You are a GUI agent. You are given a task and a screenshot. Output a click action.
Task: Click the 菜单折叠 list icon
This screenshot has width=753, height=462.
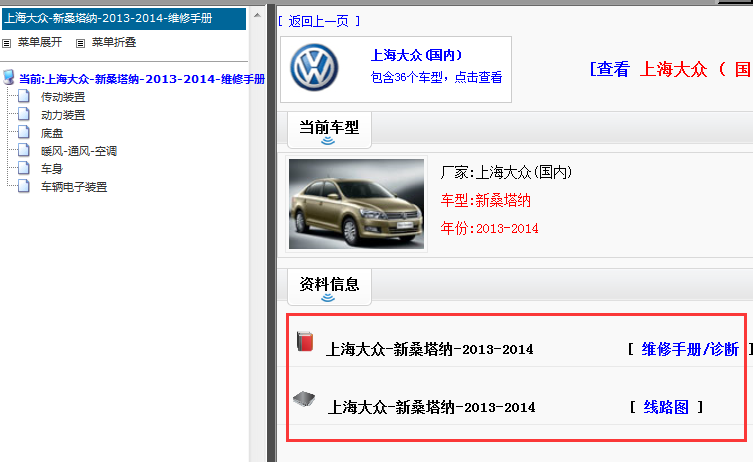click(x=80, y=43)
